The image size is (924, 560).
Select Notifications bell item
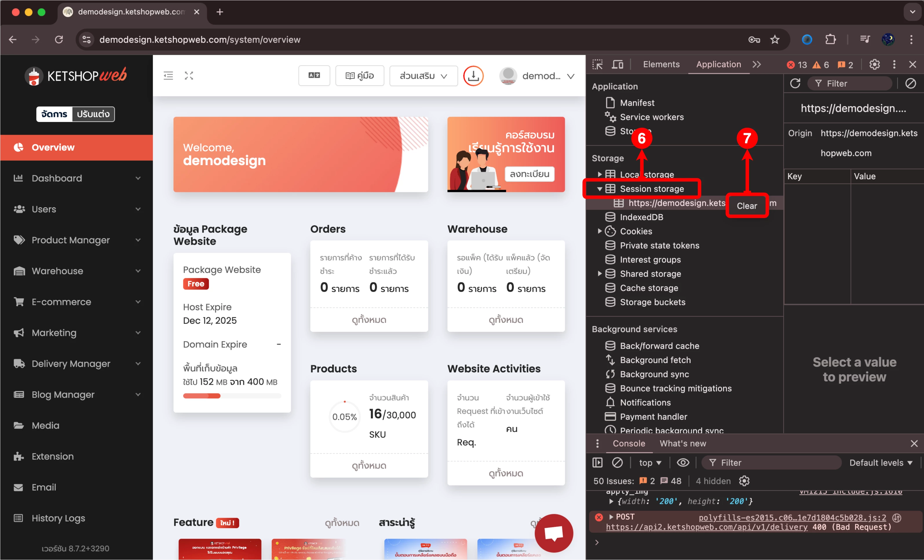645,402
